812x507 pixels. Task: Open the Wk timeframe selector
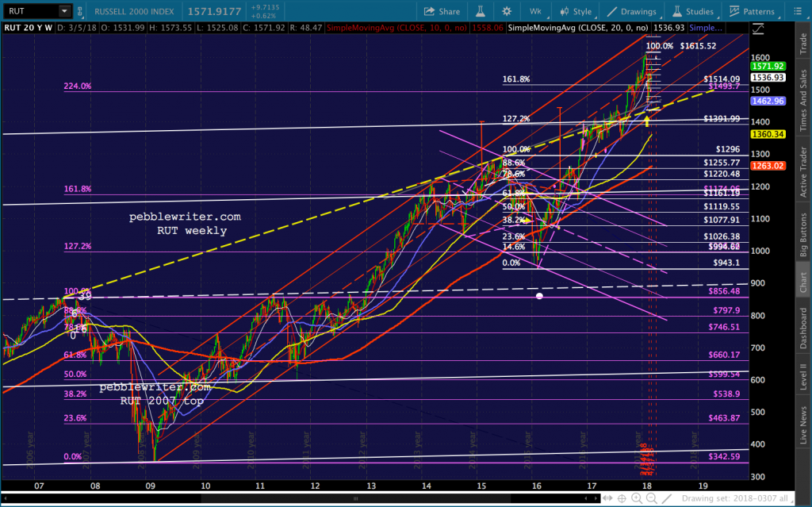(x=535, y=11)
